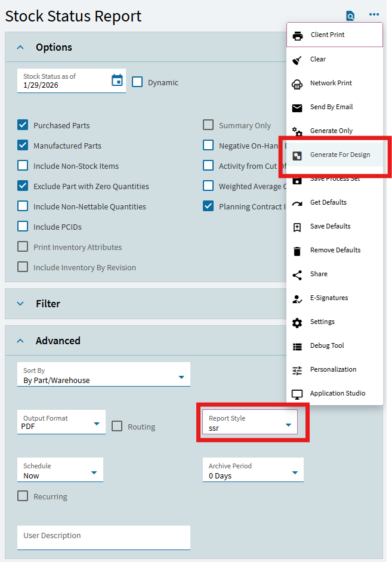This screenshot has width=392, height=562.
Task: Click the Debug Tool icon
Action: click(297, 346)
